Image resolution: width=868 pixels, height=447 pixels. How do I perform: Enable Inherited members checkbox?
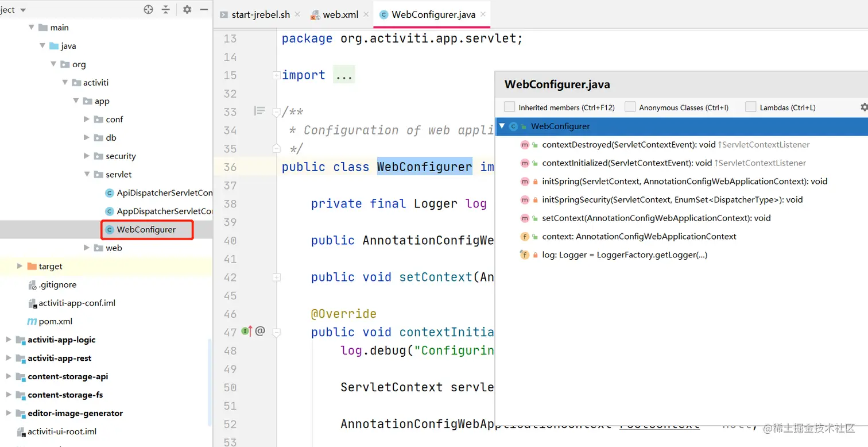pyautogui.click(x=509, y=107)
